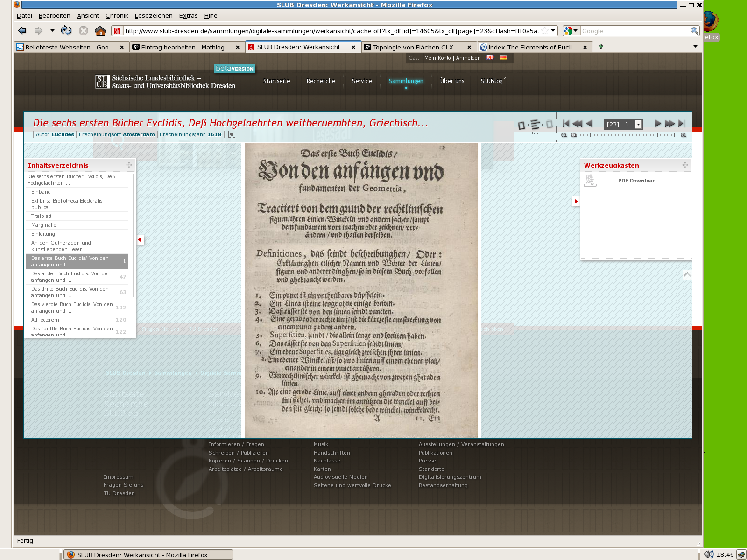Reload the page using the browser refresh icon

[x=66, y=31]
